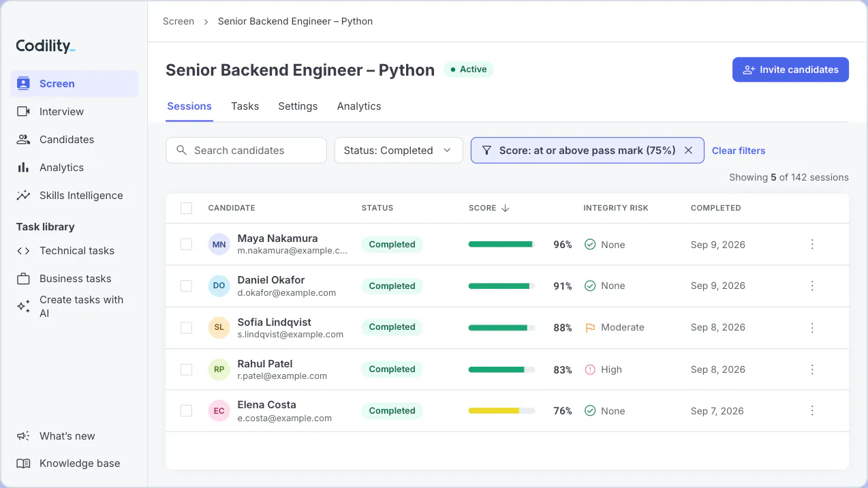
Task: Remove the score pass mark filter
Action: 688,150
